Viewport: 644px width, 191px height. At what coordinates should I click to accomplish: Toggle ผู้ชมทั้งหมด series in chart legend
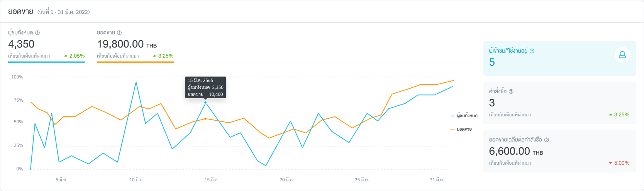(464, 116)
